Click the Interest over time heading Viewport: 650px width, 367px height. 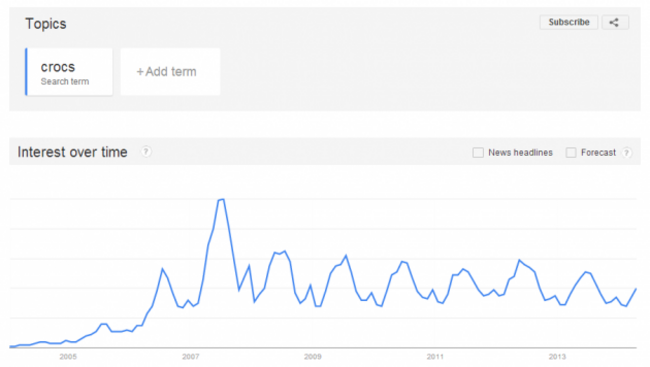coord(72,152)
